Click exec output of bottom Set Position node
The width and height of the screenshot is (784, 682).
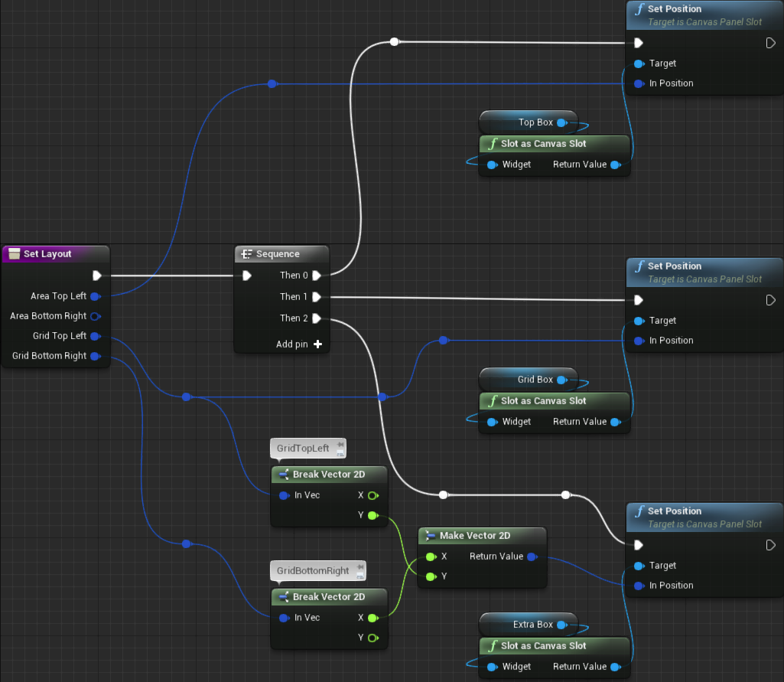click(770, 546)
